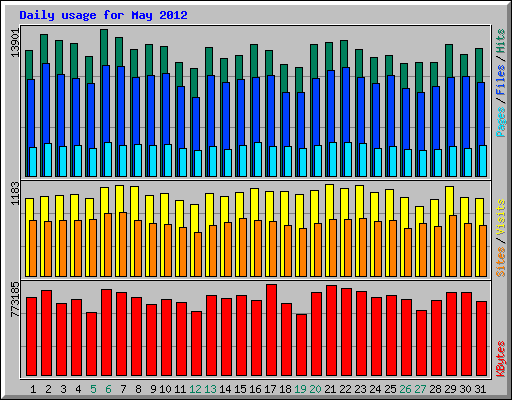The width and height of the screenshot is (512, 400).
Task: Click the "Daily usage for May 2012" title
Action: 103,15
